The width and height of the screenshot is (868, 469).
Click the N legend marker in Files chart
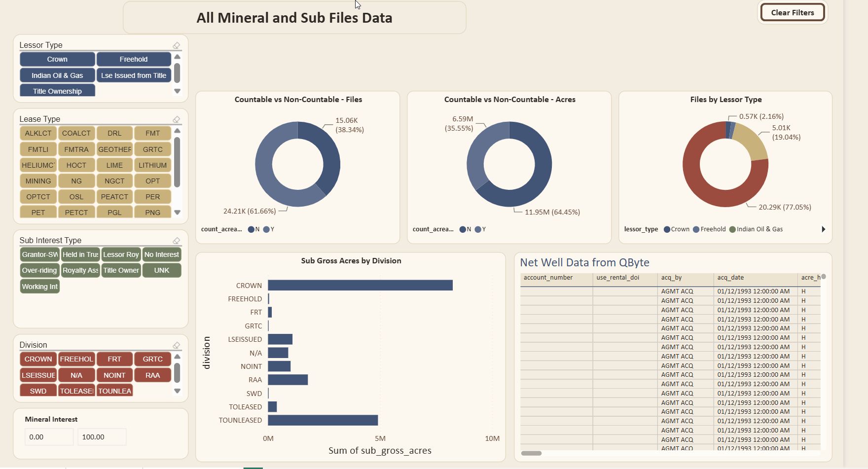[x=251, y=229]
